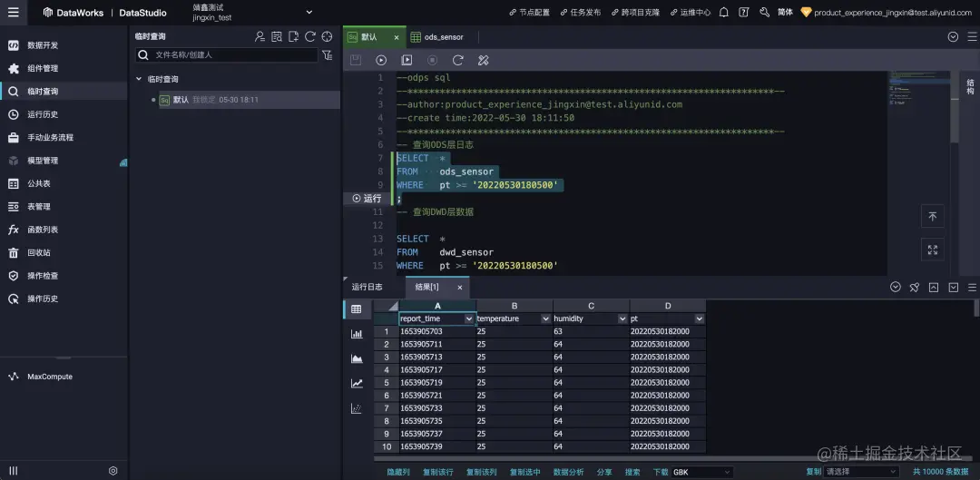
Task: Open the result panel circled chevron dropdown
Action: point(896,287)
